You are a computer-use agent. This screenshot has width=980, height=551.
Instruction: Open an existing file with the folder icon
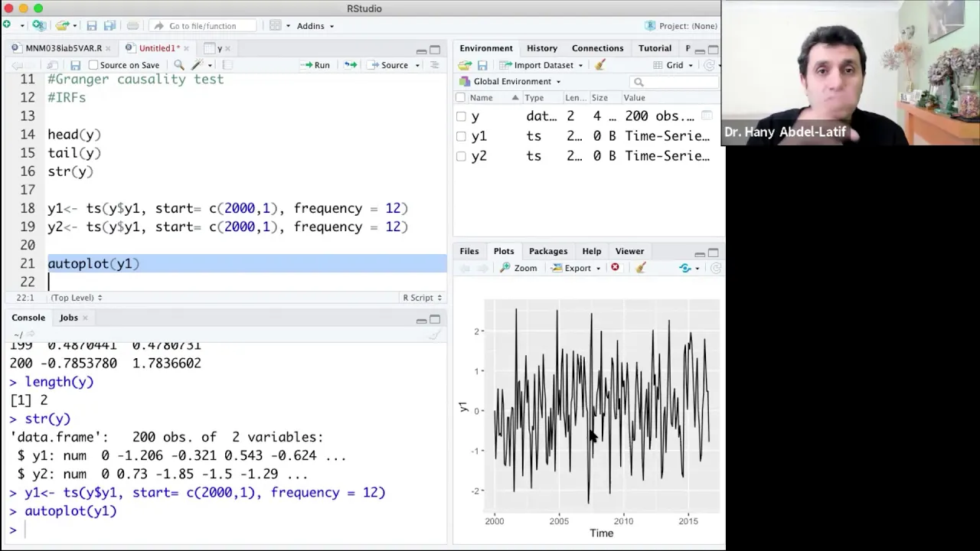point(61,25)
